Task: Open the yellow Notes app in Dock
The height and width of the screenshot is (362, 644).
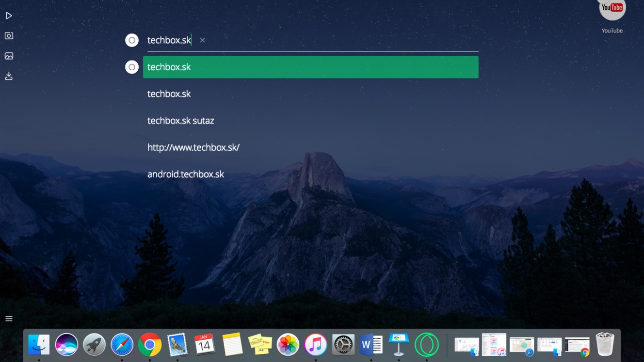Action: pos(232,345)
